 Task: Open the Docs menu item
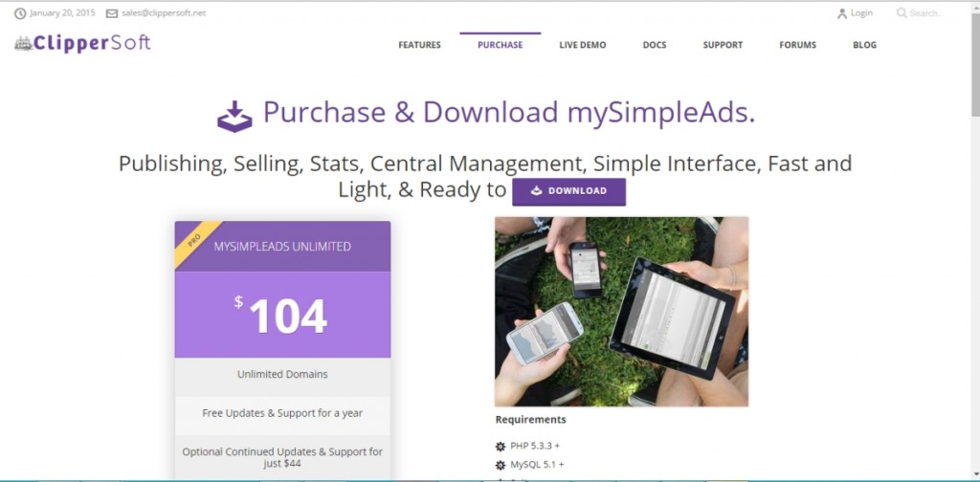655,45
